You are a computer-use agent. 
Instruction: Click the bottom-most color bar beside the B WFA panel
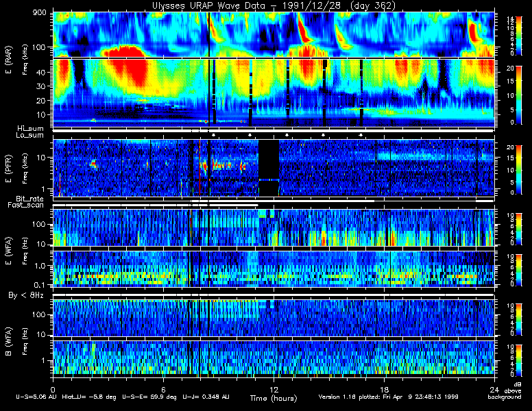519,360
